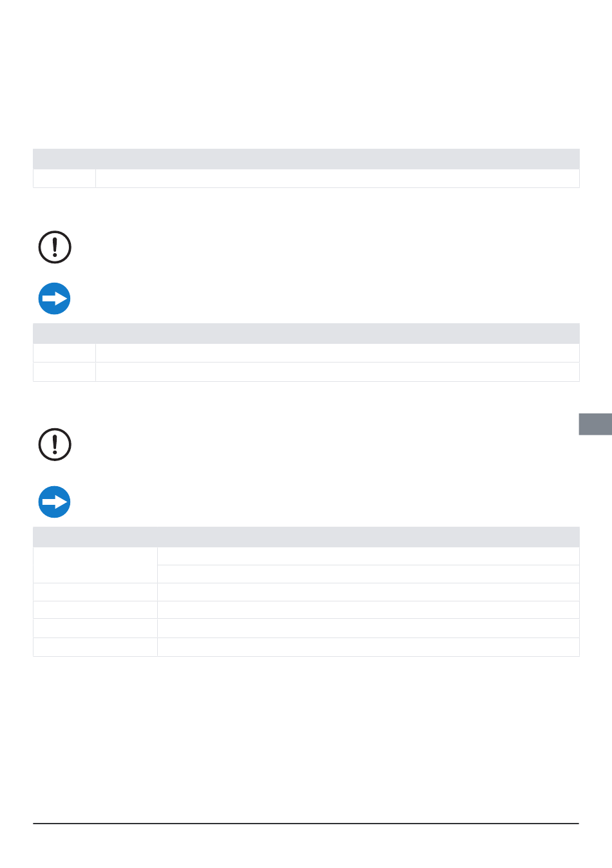
Task: Click the last table's final row left cell
Action: point(95,647)
